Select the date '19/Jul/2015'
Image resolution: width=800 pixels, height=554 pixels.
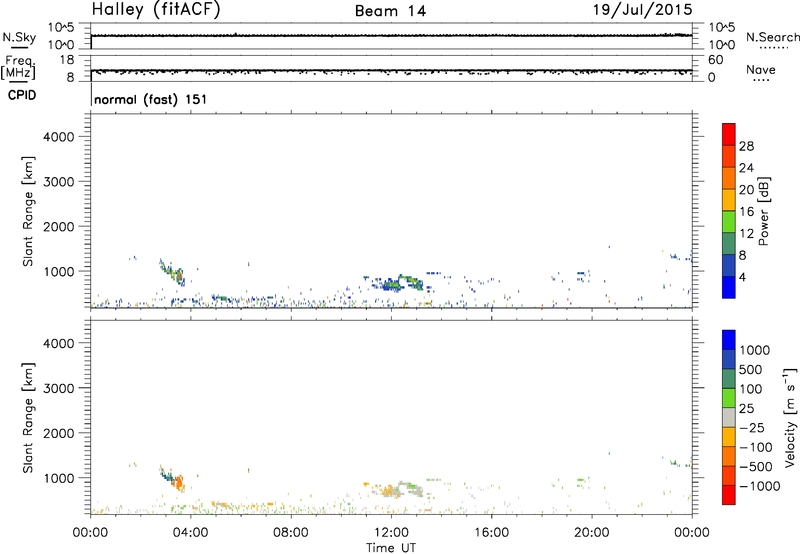coord(642,10)
